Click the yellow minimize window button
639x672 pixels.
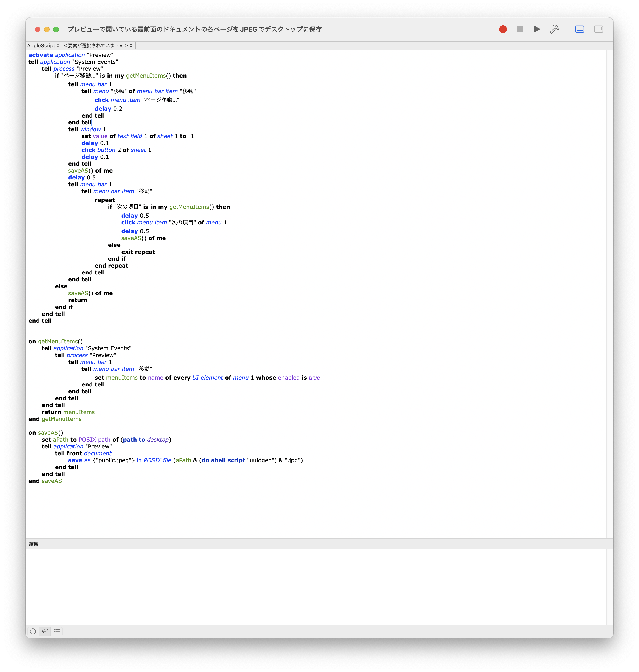pyautogui.click(x=47, y=29)
